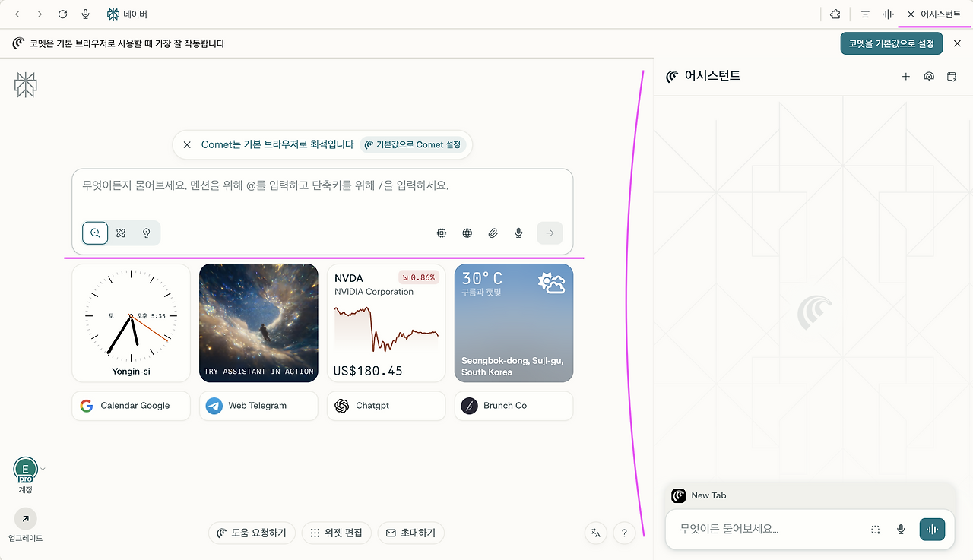The image size is (973, 560).
Task: Click the chip-shaped model selector icon
Action: (x=442, y=233)
